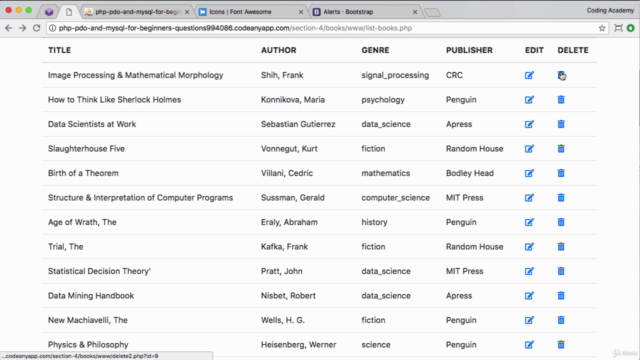640x360 pixels.
Task: Edit Data Scientists at Work entry
Action: point(529,124)
